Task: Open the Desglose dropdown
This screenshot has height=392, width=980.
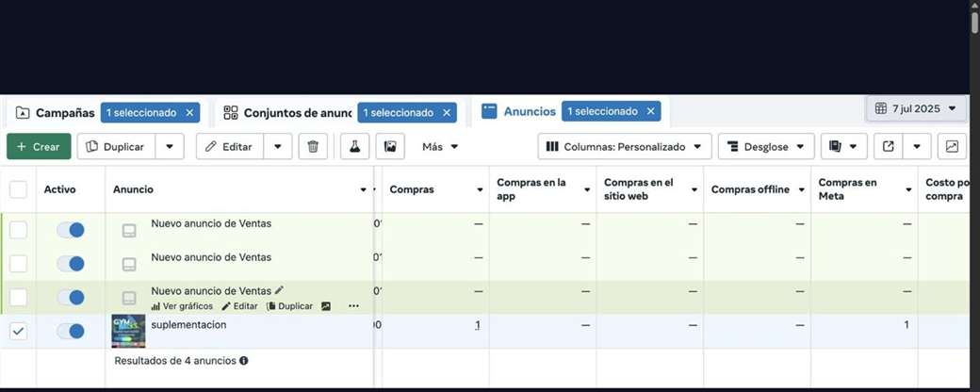Action: (x=766, y=146)
